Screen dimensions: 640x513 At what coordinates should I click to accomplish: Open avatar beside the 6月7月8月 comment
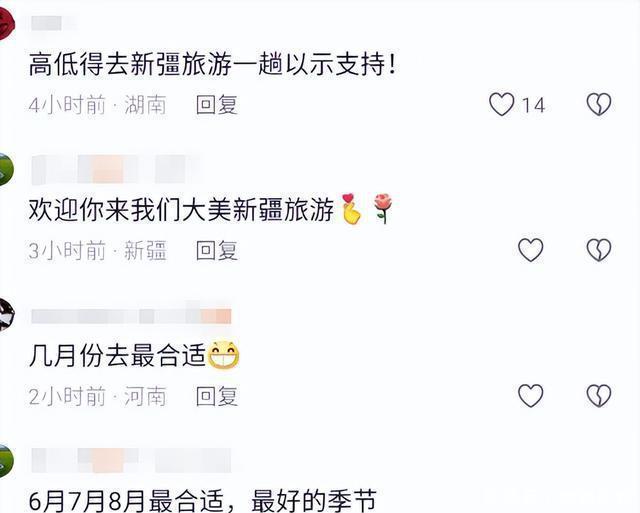pos(7,460)
